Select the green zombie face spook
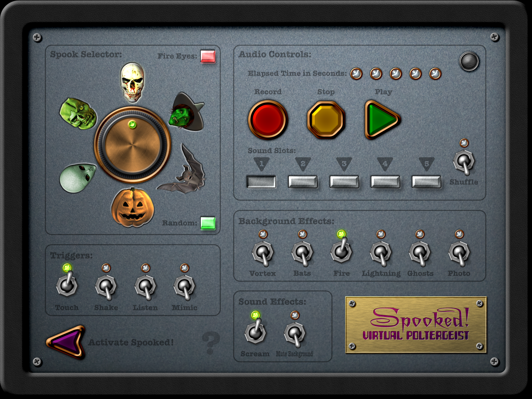Viewport: 532px width, 399px height. tap(78, 114)
